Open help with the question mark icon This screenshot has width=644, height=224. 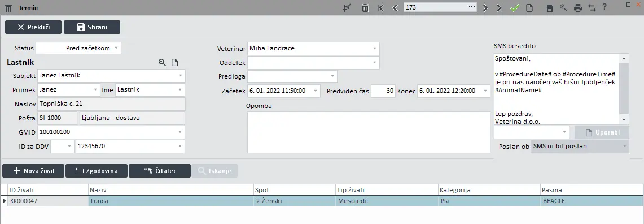[604, 7]
